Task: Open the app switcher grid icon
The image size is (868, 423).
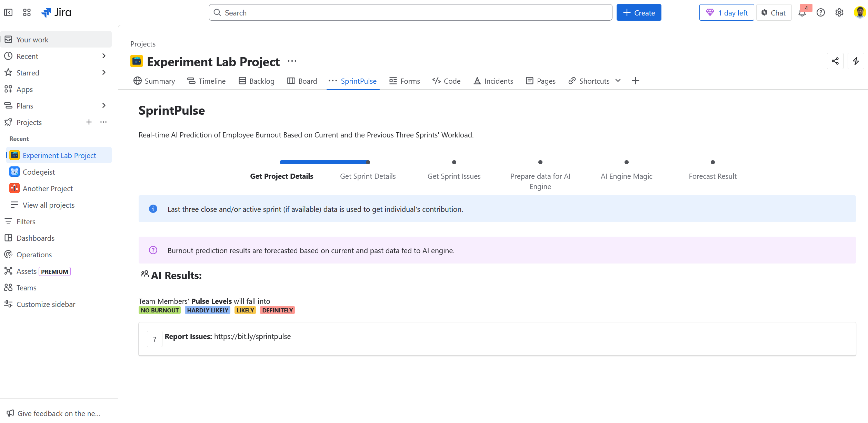Action: point(27,12)
